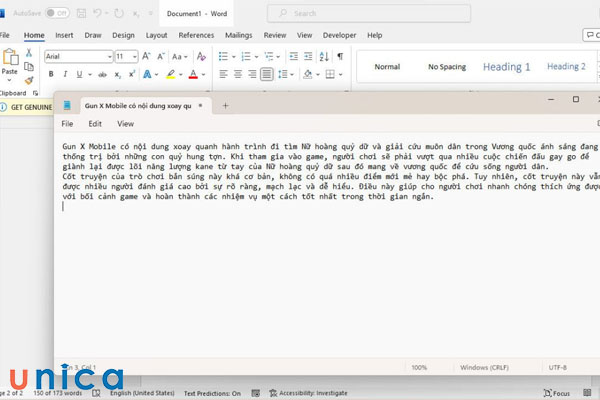The image size is (600, 400).
Task: Toggle the show paragraph marks icon
Action: click(340, 57)
